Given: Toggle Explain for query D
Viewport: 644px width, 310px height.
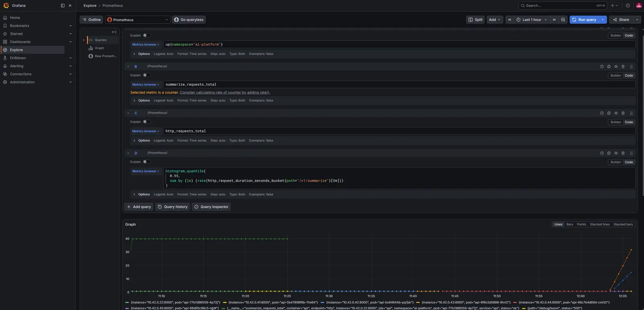Looking at the screenshot, I should [147, 162].
